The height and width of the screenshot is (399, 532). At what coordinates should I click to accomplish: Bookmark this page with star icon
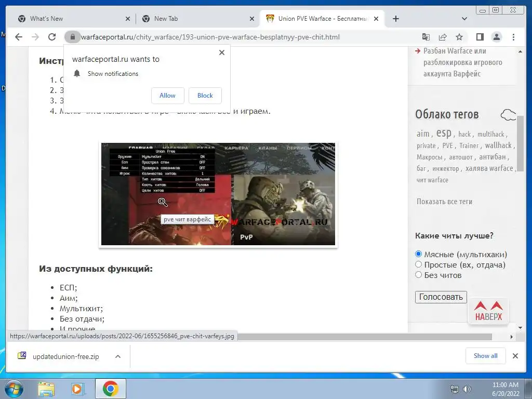(x=459, y=37)
